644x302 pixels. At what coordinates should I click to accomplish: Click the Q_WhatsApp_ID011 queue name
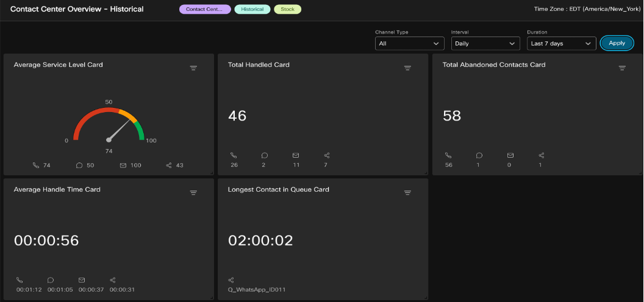pos(257,290)
